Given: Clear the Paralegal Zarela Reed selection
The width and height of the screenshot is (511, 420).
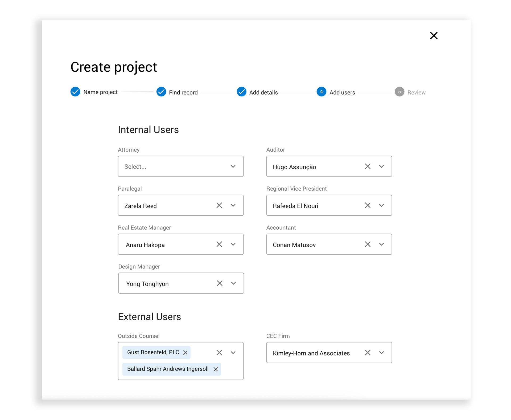Looking at the screenshot, I should coord(219,205).
